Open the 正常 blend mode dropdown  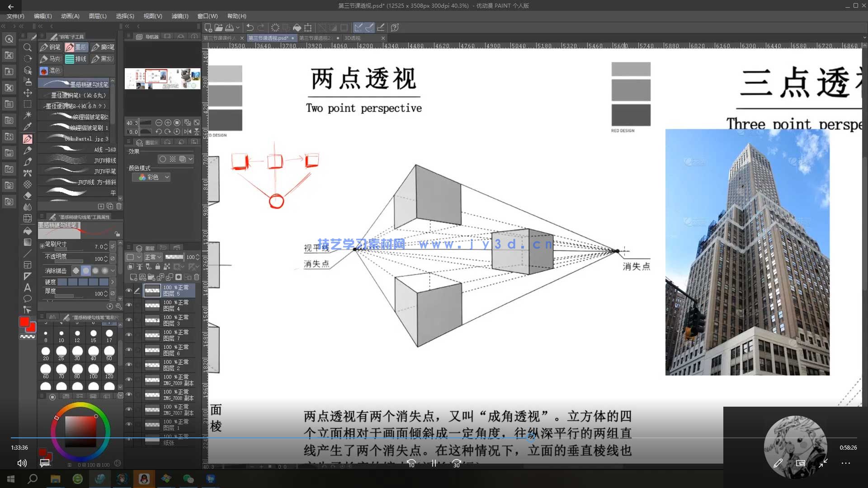[153, 257]
